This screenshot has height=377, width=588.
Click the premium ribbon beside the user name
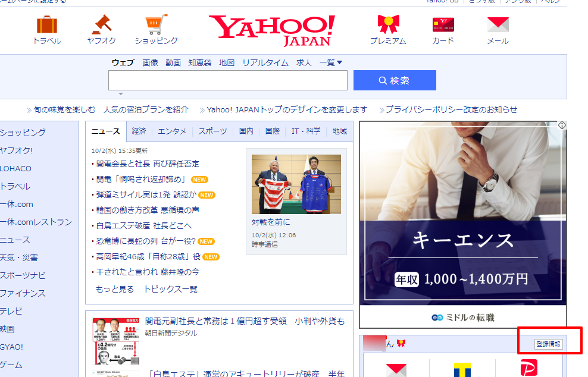click(x=401, y=343)
